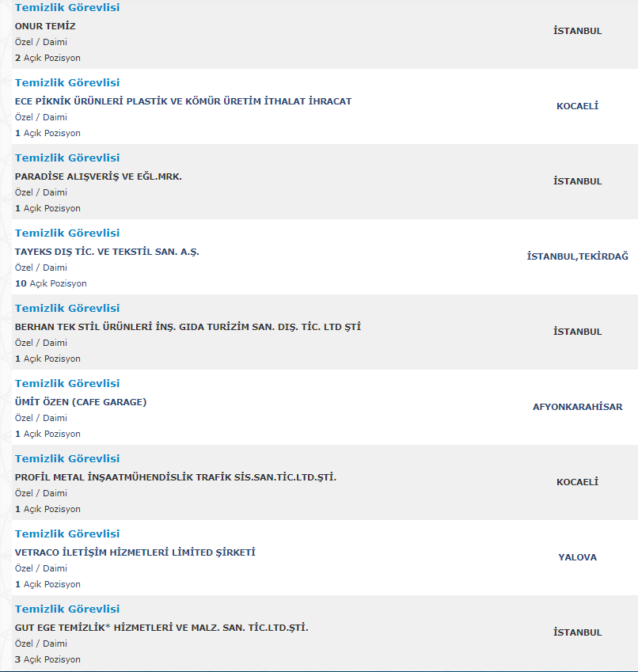638x672 pixels.
Task: Click the company name ONUR TEMİZ
Action: click(45, 26)
